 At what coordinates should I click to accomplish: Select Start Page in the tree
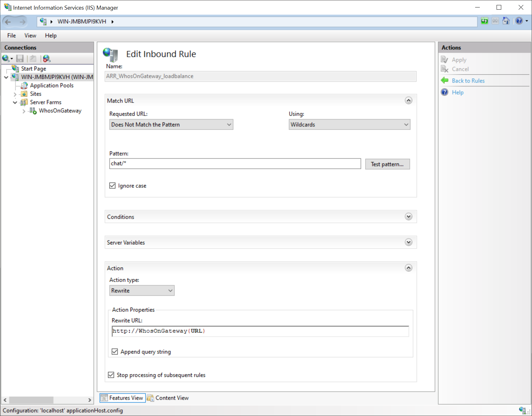[x=34, y=69]
